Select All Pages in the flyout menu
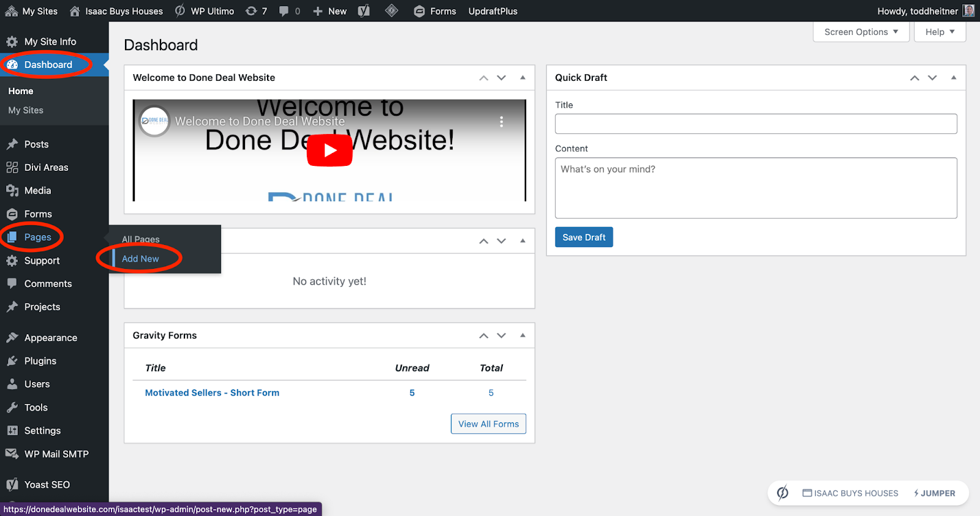 coord(141,239)
